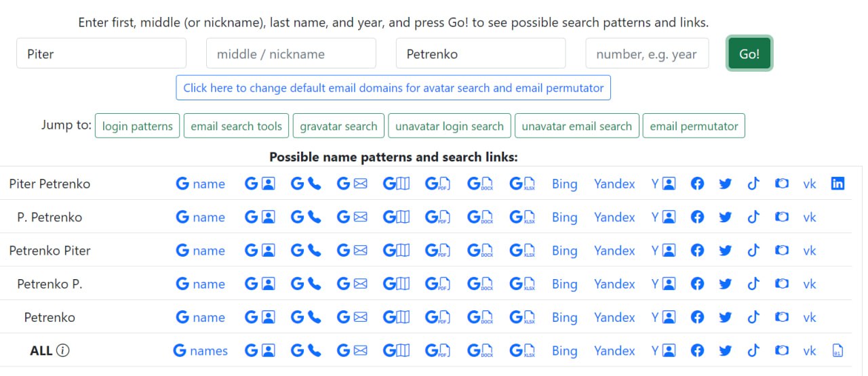
Task: Focus the middle / nickname input field
Action: pos(291,54)
